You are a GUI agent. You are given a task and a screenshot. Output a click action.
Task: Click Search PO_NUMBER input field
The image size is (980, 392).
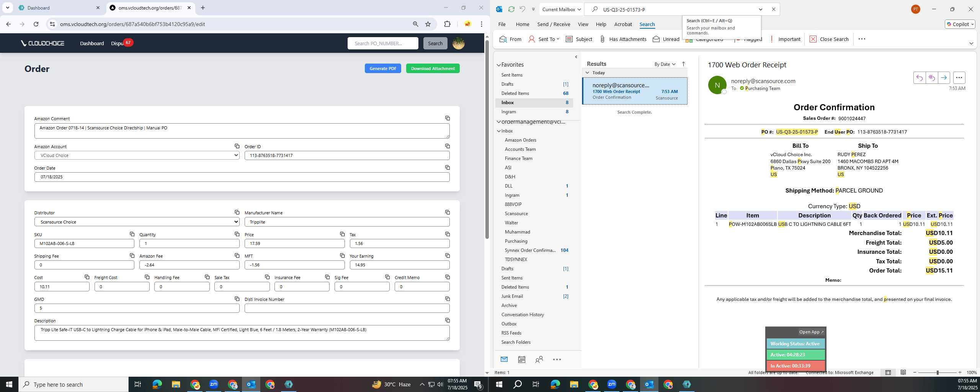[383, 43]
